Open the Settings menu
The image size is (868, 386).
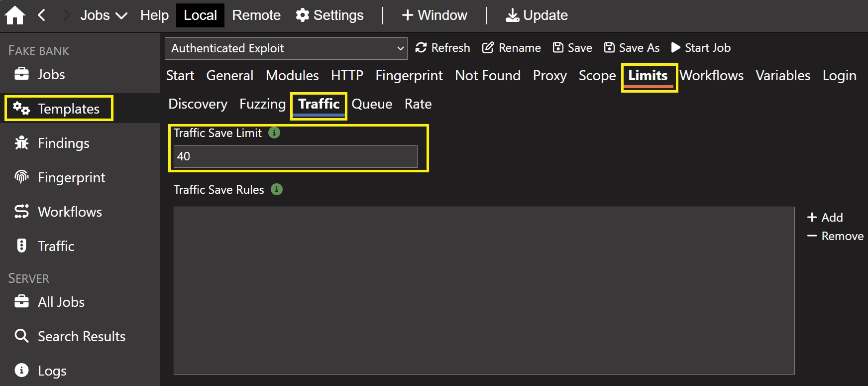pos(329,15)
